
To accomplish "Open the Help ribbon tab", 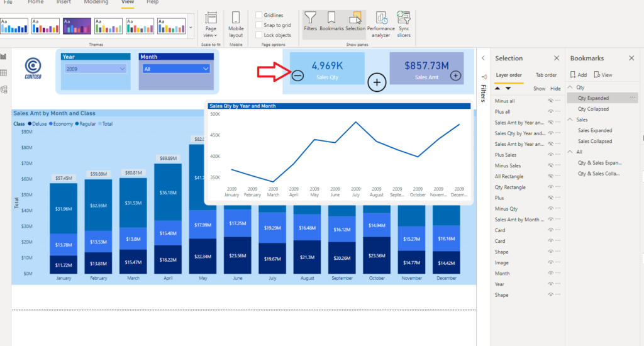I will [152, 2].
